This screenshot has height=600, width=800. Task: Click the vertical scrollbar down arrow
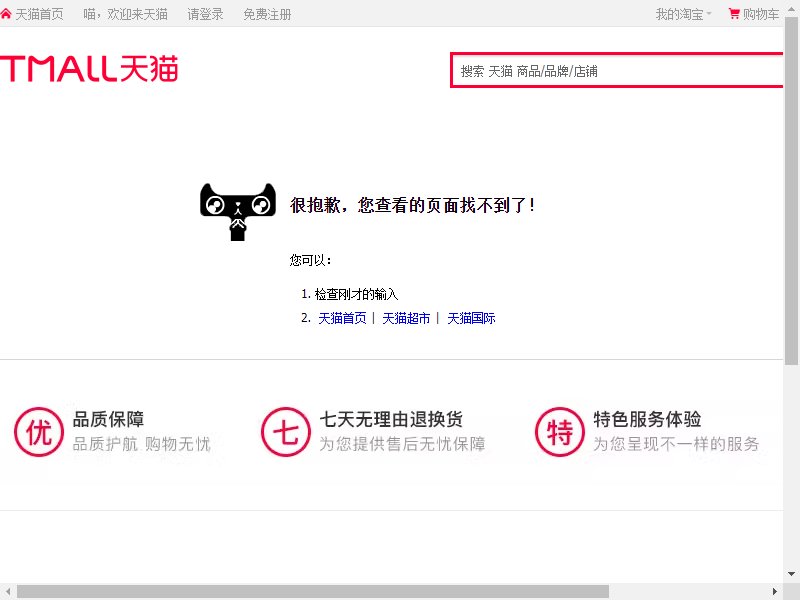tap(791, 574)
